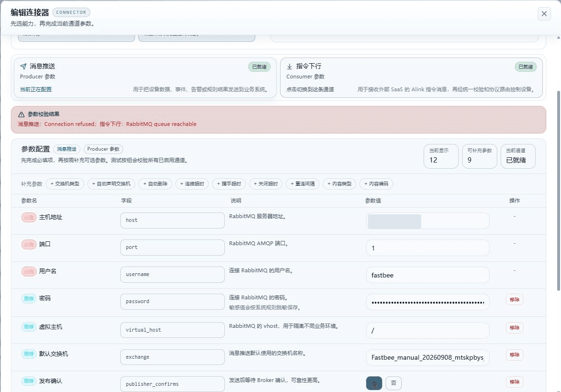Click the 'RabbitMQ 服务器地址。' description text
Viewport: 561px width, 392px height.
(258, 216)
